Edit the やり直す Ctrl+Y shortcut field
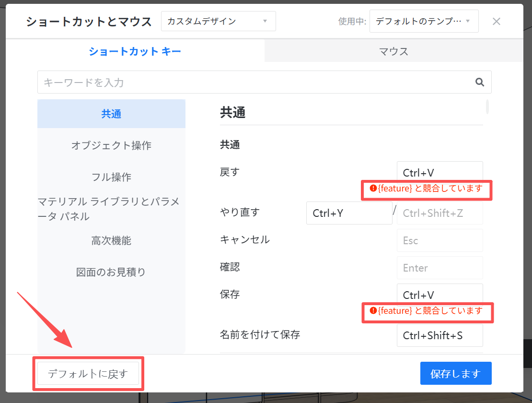 coord(349,213)
